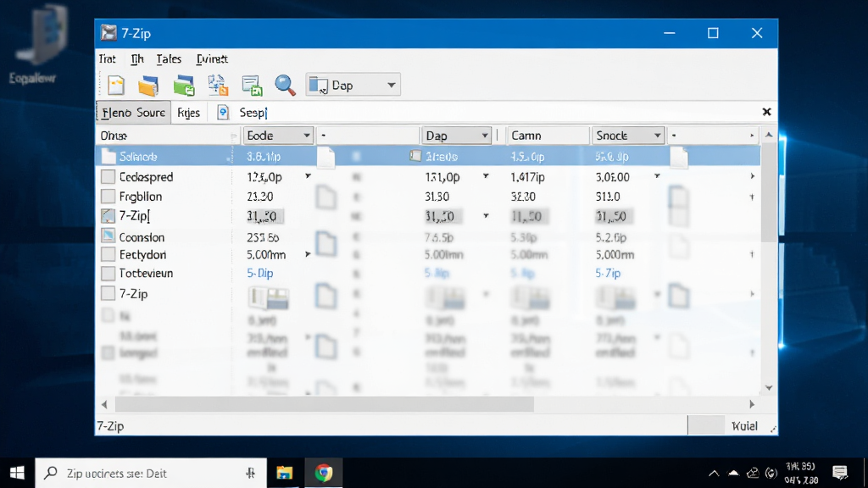Open the Snock column dropdown
Screen dimensions: 868x488
[x=657, y=136]
